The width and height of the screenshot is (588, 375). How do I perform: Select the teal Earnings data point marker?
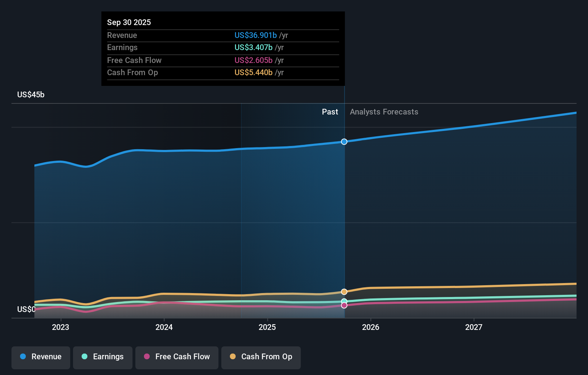click(344, 301)
